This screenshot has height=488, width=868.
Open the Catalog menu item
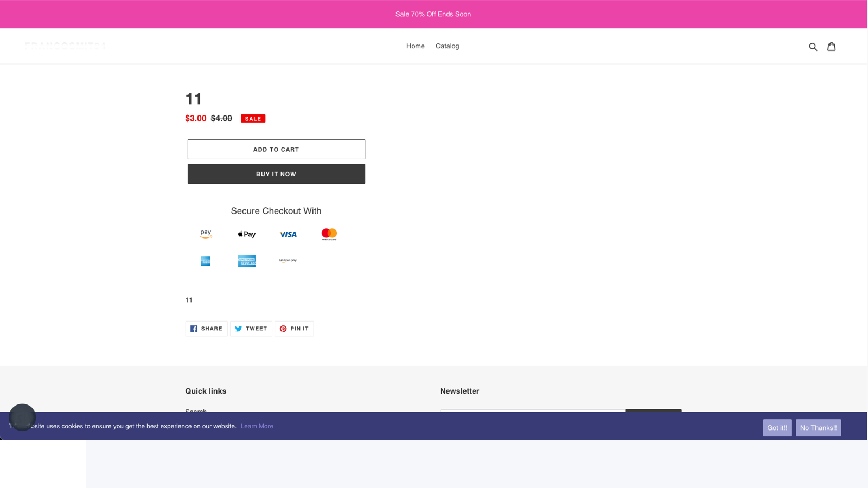448,46
